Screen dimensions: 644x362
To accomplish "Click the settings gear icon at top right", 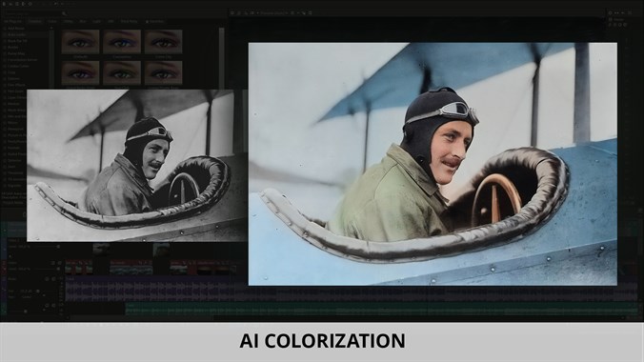I will [x=610, y=13].
